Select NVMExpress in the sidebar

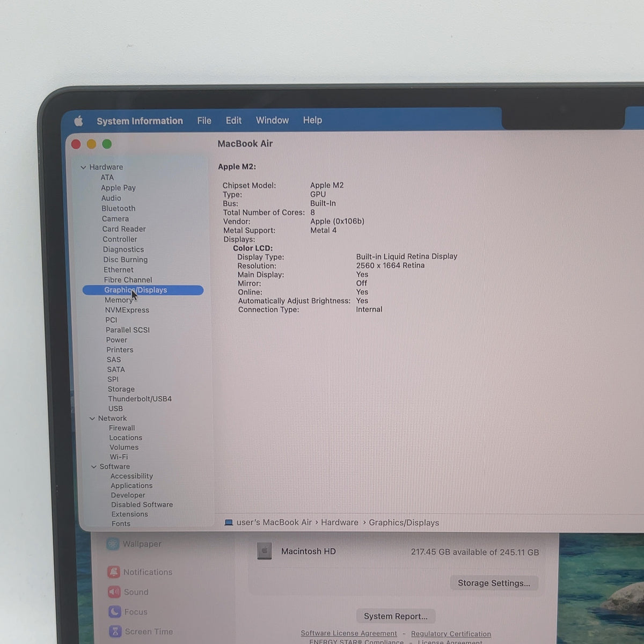click(x=127, y=310)
